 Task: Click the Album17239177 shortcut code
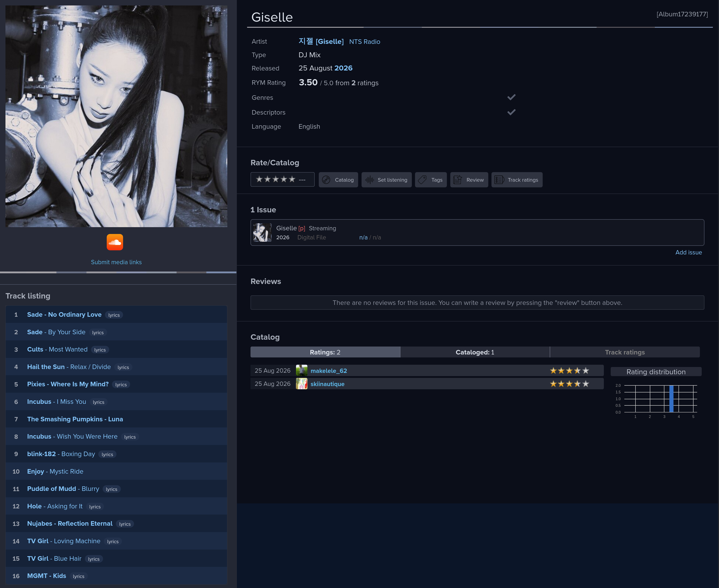(682, 14)
